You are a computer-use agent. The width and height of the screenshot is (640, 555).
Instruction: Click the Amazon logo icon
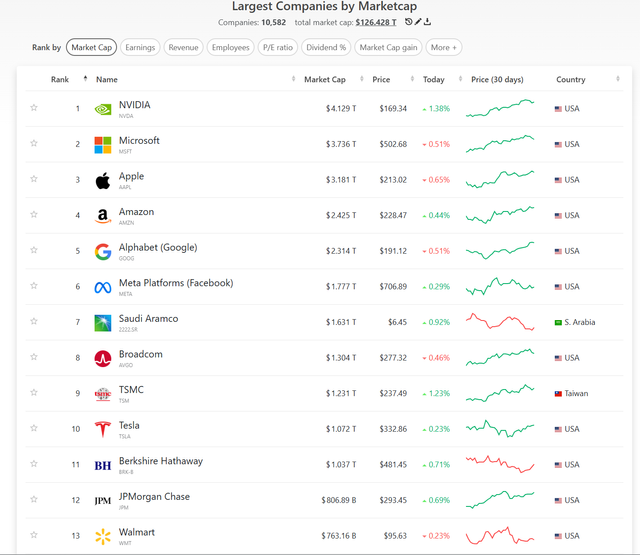coord(102,216)
